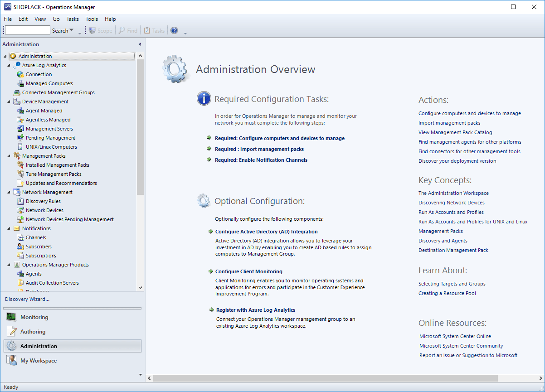545x392 pixels.
Task: Open Configure Client Monitoring link
Action: 249,271
